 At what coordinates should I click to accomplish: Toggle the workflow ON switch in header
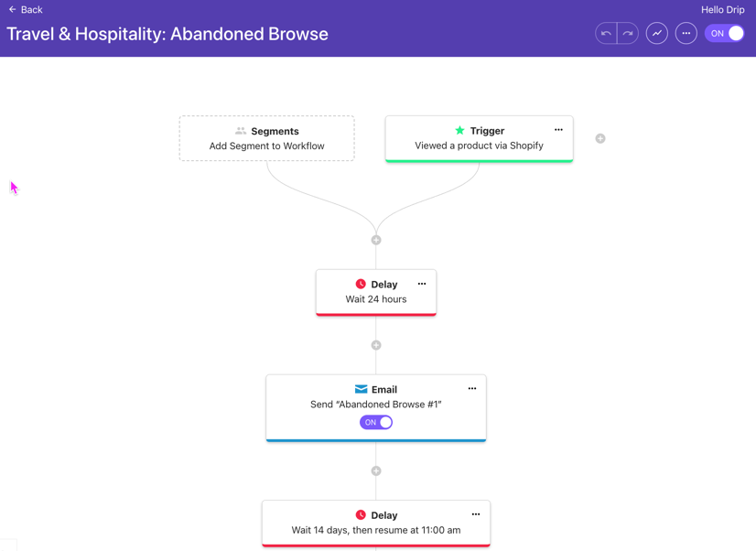pos(725,33)
